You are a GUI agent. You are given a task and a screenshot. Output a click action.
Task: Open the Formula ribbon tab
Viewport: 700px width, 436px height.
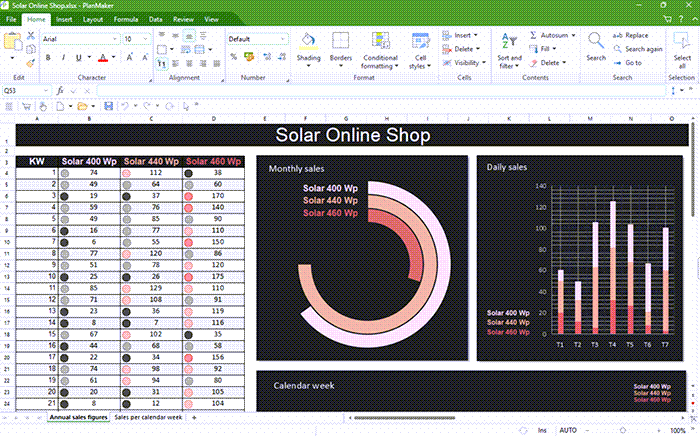coord(126,19)
